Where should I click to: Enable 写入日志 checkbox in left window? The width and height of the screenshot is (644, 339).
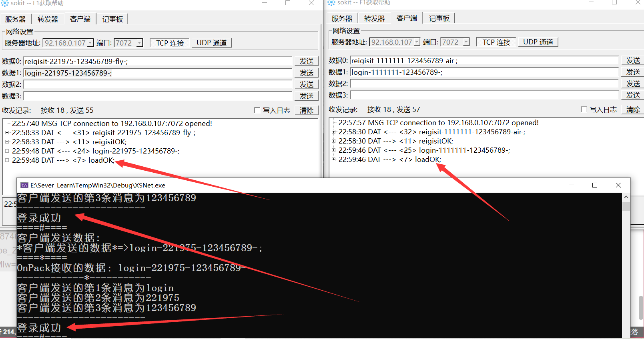257,110
